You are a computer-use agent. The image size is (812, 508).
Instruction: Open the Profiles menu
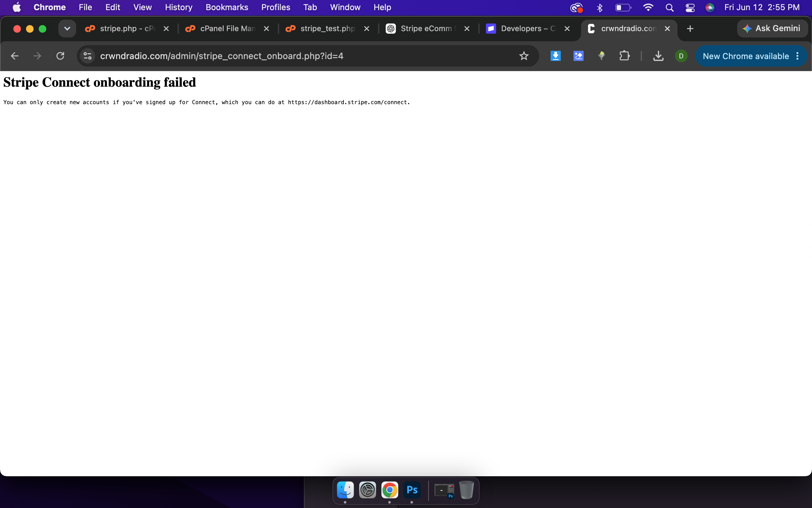[276, 7]
